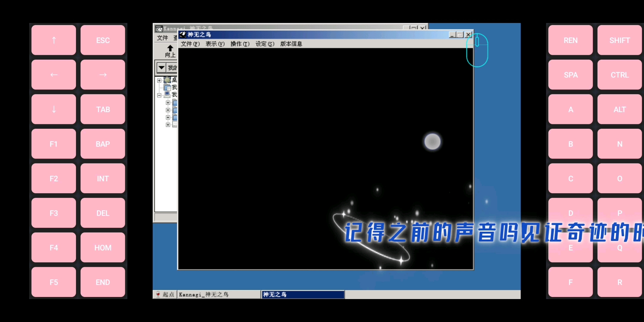Tap the down arrow virtual key
Image resolution: width=644 pixels, height=322 pixels.
[54, 109]
